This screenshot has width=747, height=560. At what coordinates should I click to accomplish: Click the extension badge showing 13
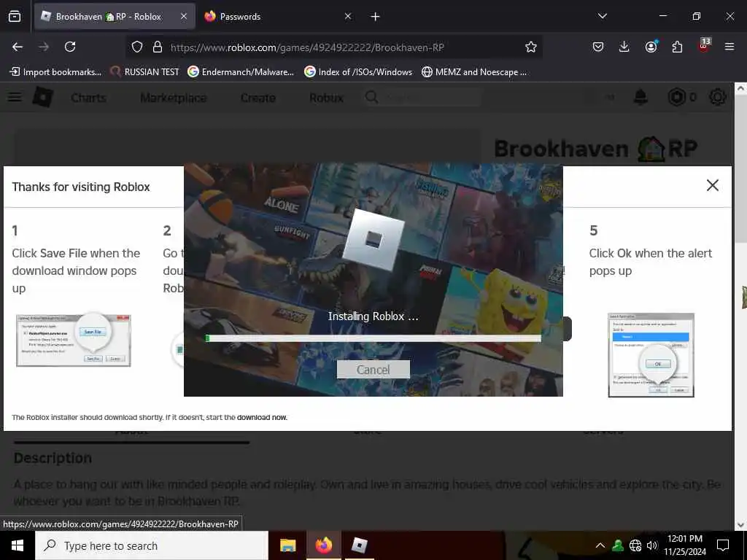click(x=704, y=44)
